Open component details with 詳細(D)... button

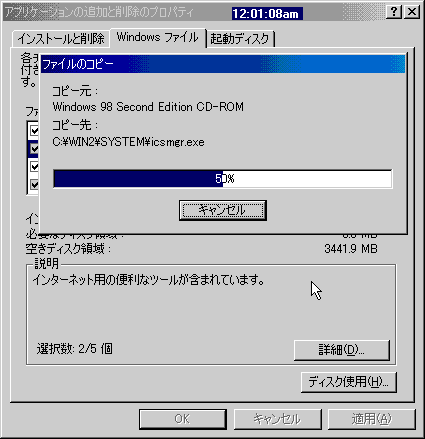[x=342, y=350]
